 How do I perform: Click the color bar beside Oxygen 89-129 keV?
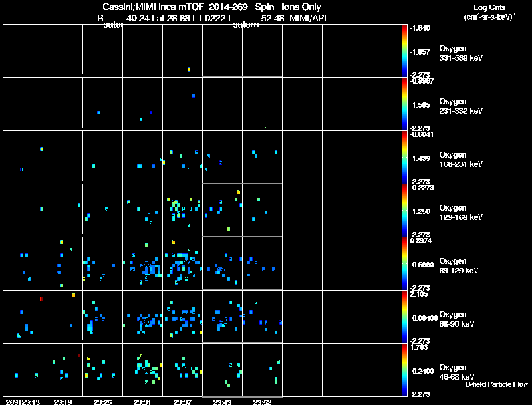(404, 264)
